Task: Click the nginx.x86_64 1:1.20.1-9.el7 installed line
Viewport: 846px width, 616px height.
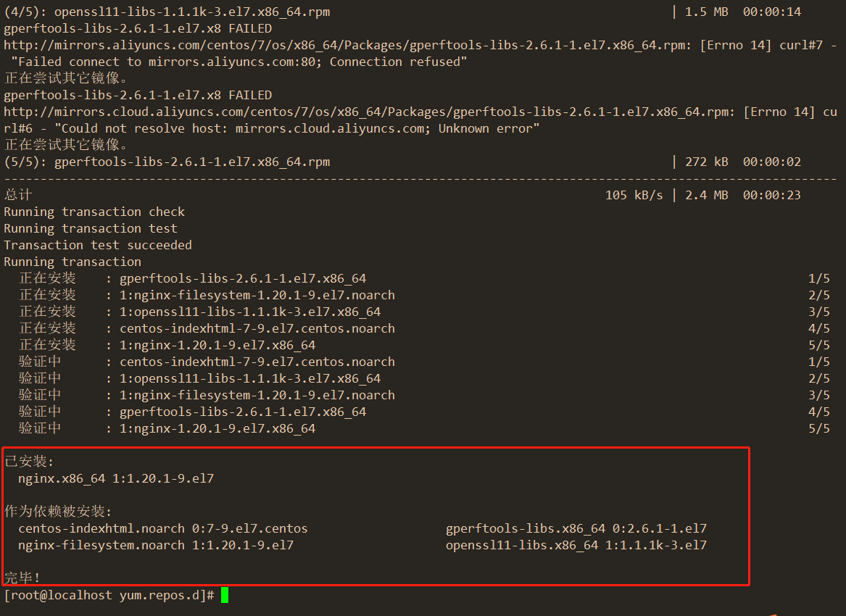Action: point(116,478)
